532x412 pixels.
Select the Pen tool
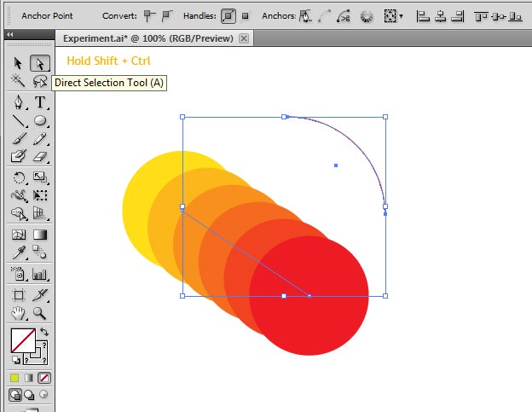pos(18,102)
